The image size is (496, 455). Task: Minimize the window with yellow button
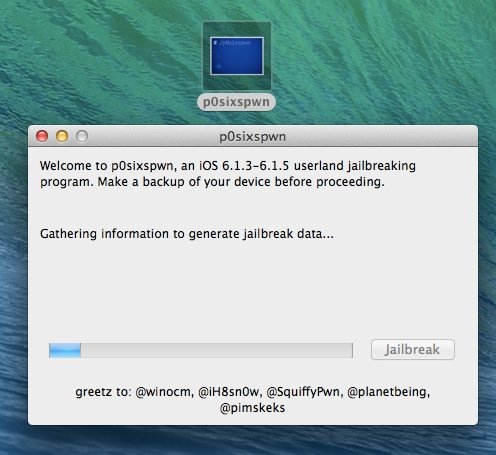[62, 136]
